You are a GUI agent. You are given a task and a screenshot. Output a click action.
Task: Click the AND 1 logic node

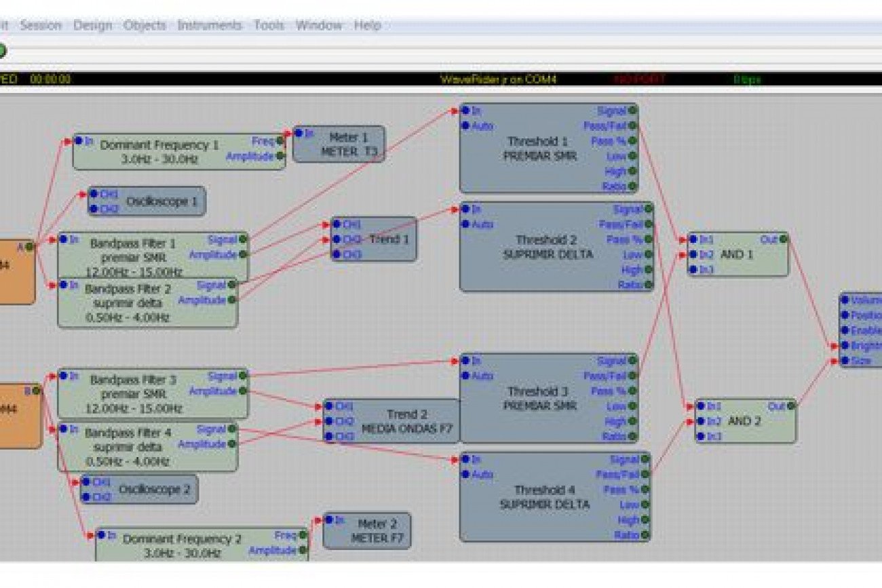[737, 254]
